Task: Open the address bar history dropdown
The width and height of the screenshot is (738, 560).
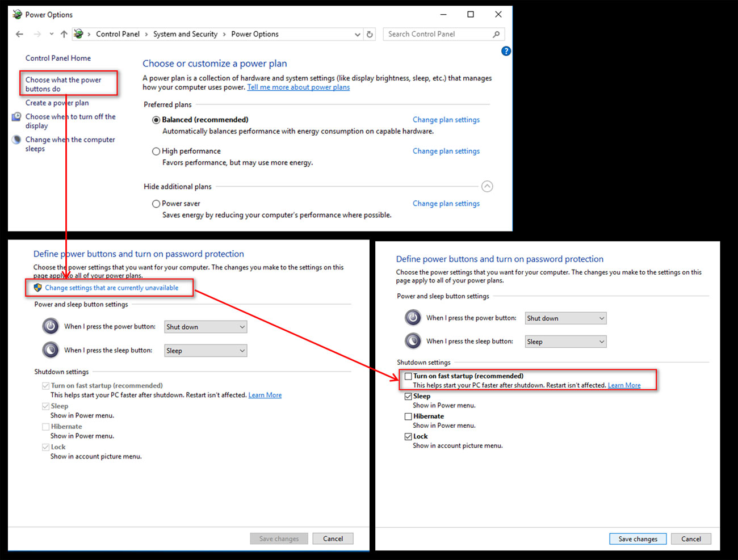Action: click(357, 35)
